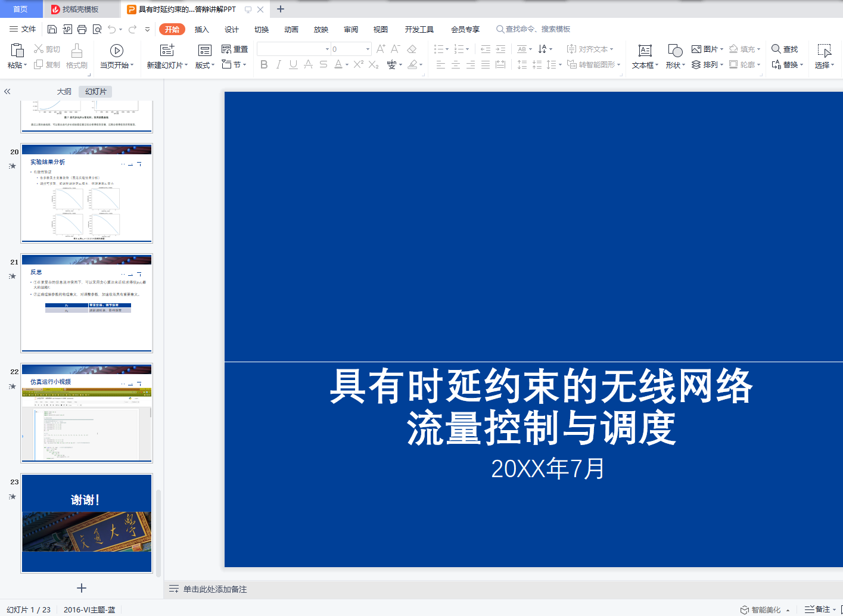Viewport: 843px width, 616px height.
Task: Toggle Strikethrough formatting
Action: [323, 64]
